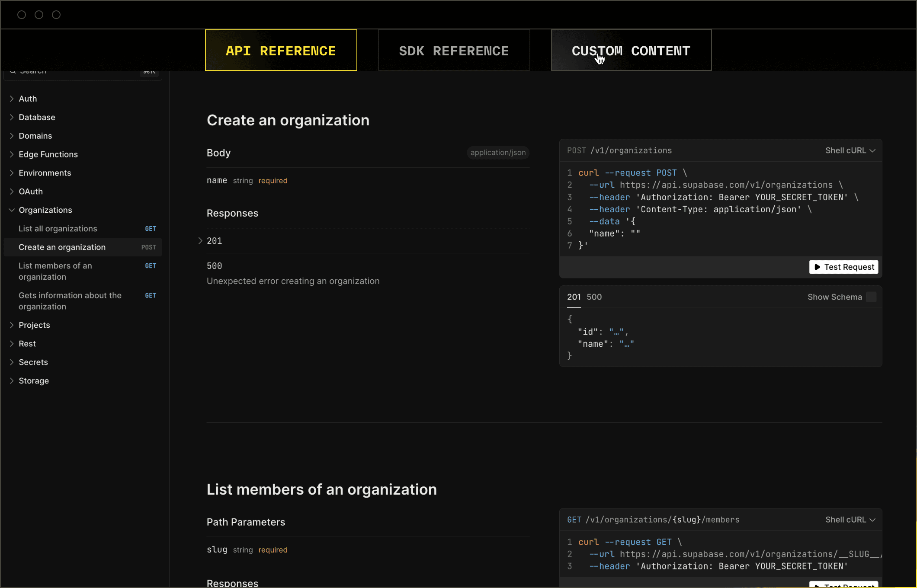Select the 500 response example tab
Screen dimensions: 917x588
point(594,297)
